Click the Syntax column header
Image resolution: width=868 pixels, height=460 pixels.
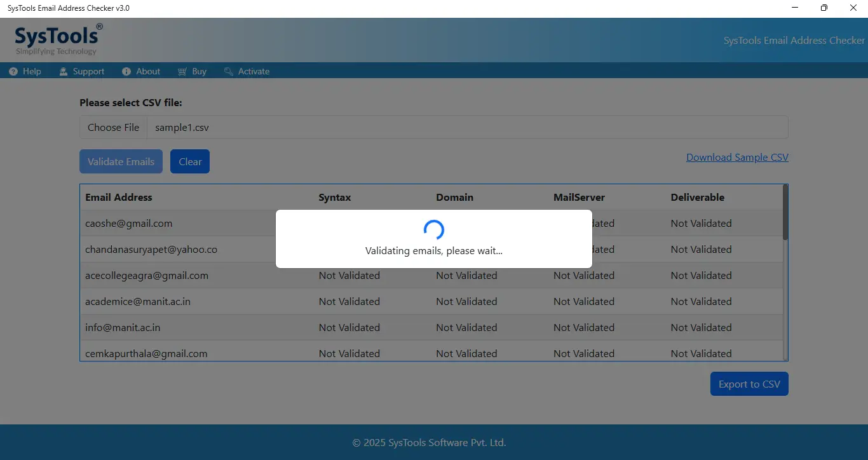point(335,198)
